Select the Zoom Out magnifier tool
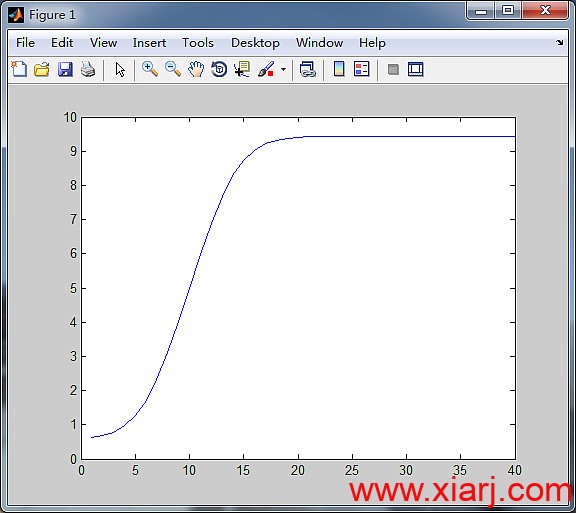The image size is (576, 513). [x=173, y=69]
